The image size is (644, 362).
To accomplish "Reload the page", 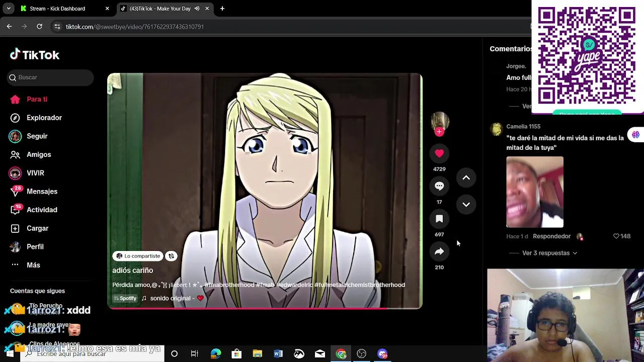I will (39, 27).
